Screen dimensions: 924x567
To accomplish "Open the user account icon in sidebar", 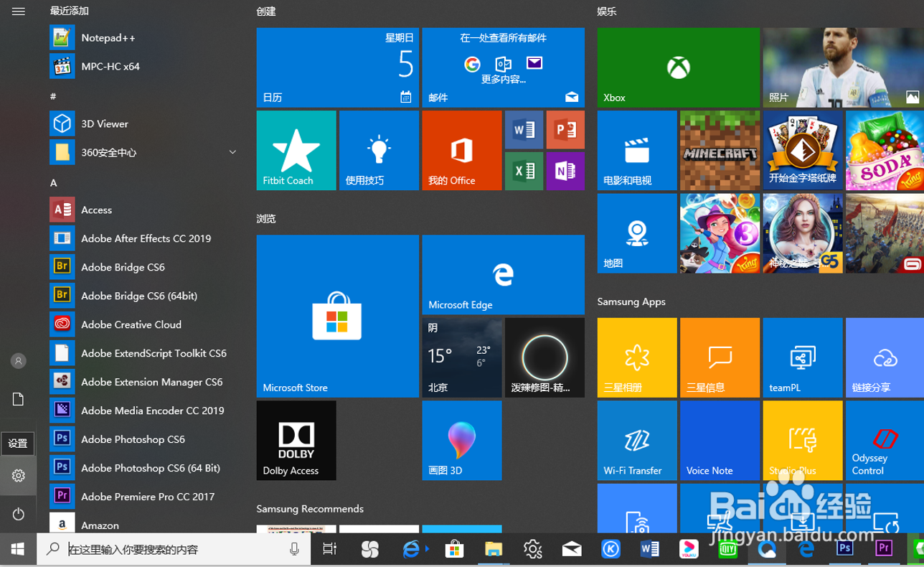I will 19,361.
